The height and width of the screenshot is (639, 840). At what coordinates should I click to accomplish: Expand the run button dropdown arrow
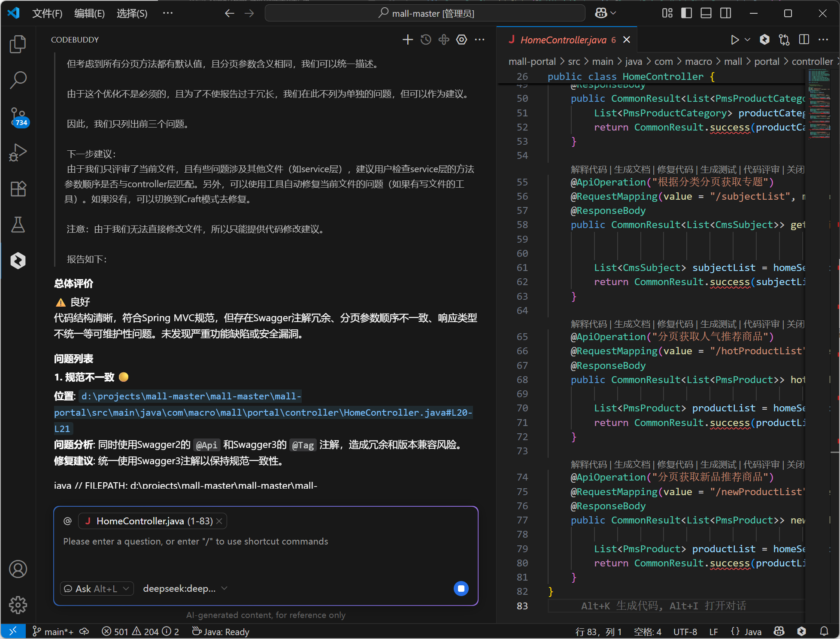[747, 40]
